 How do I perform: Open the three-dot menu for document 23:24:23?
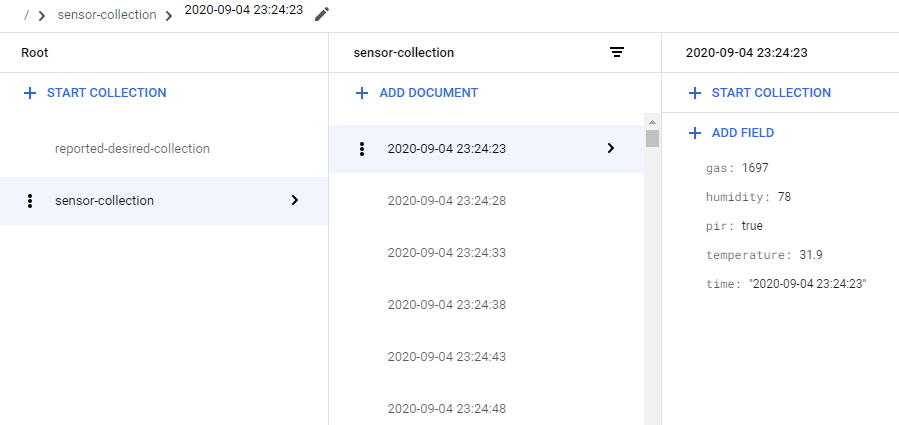pos(362,149)
